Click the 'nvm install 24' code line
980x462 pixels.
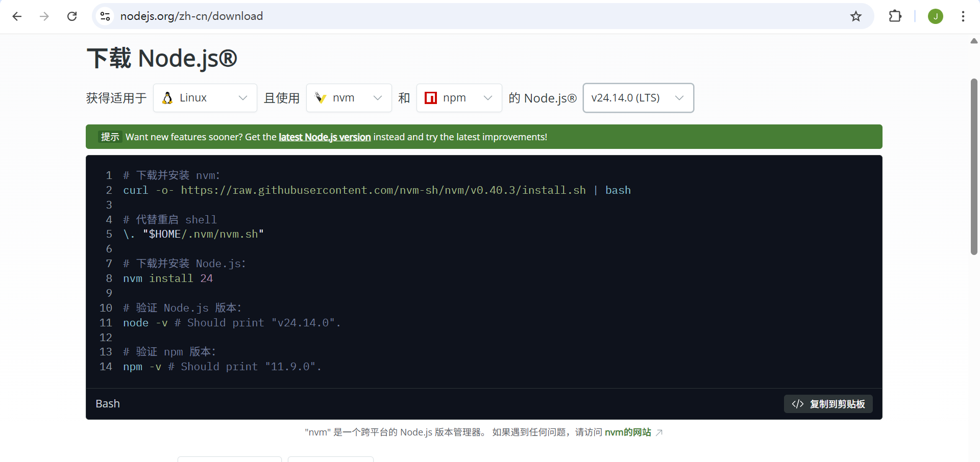pyautogui.click(x=168, y=278)
